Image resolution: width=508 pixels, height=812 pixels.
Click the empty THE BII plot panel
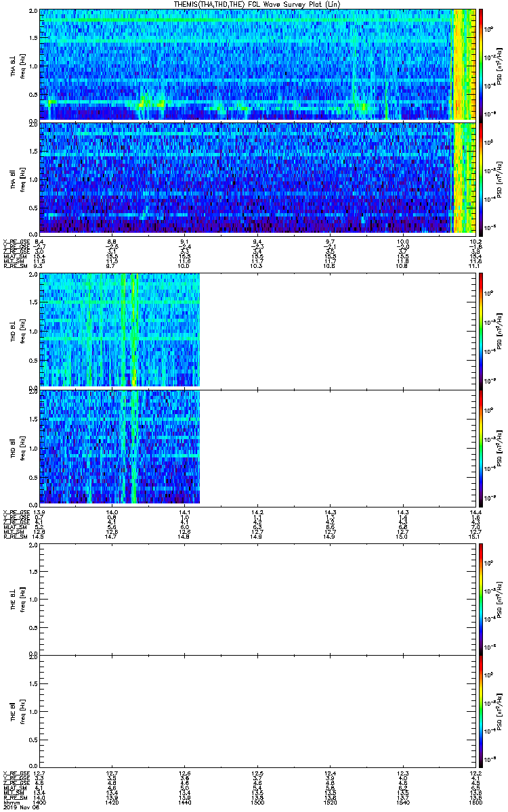pyautogui.click(x=256, y=710)
